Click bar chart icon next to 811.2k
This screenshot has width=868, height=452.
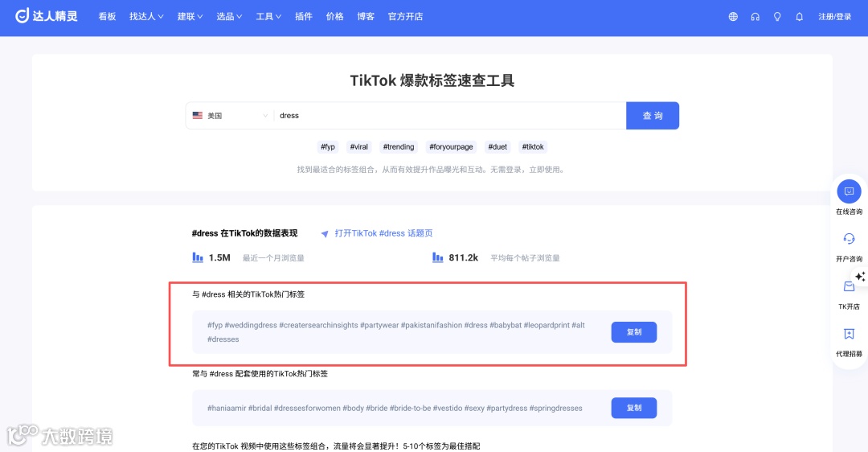[x=437, y=257]
